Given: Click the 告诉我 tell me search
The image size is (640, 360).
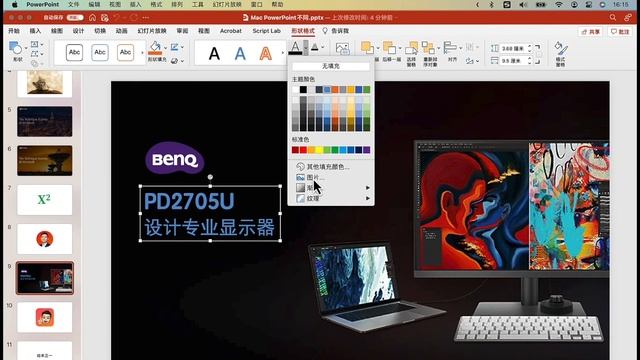Looking at the screenshot, I should click(336, 31).
